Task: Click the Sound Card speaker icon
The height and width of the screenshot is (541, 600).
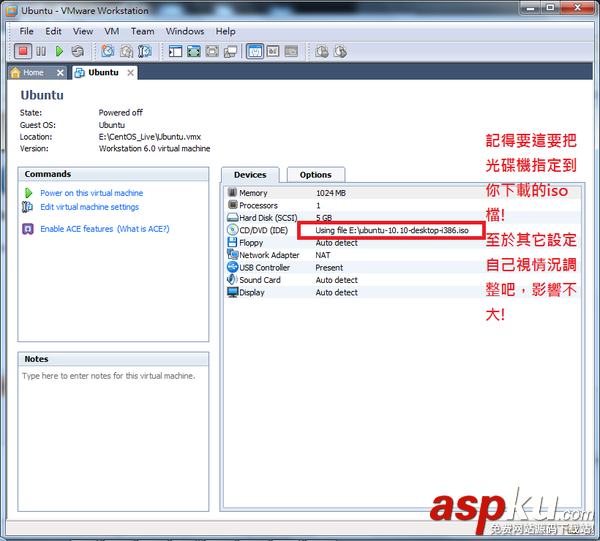Action: [232, 279]
